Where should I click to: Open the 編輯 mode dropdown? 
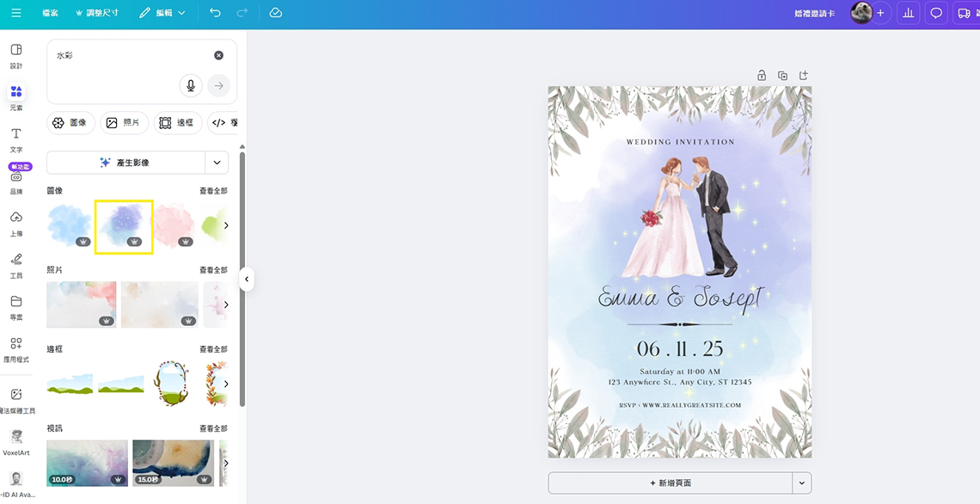pyautogui.click(x=162, y=13)
